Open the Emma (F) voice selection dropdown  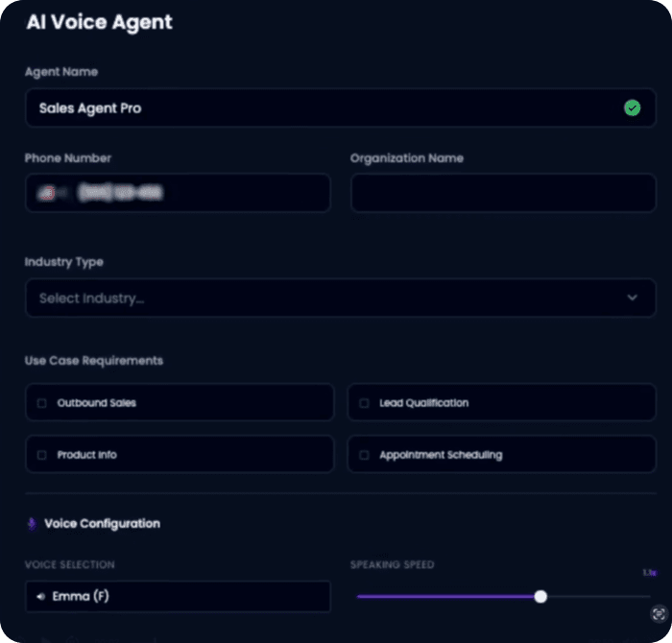point(178,597)
